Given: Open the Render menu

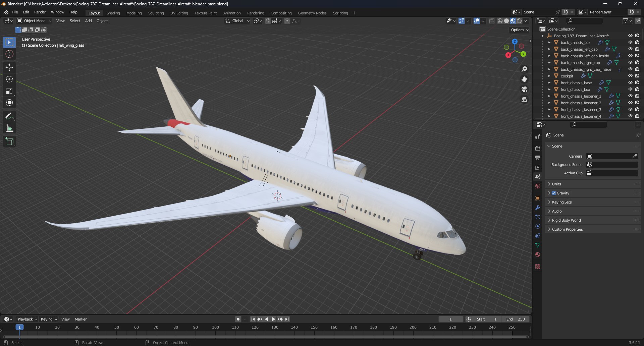Looking at the screenshot, I should click(40, 12).
